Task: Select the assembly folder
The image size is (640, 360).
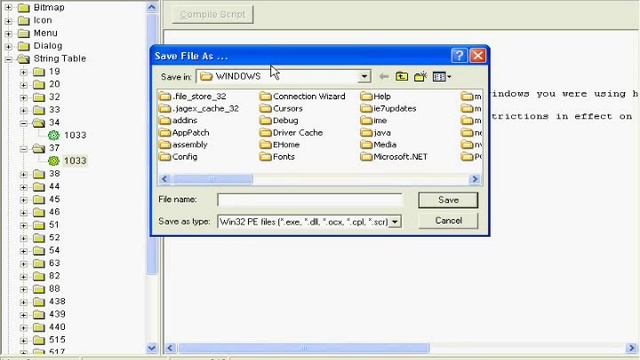Action: pos(183,145)
